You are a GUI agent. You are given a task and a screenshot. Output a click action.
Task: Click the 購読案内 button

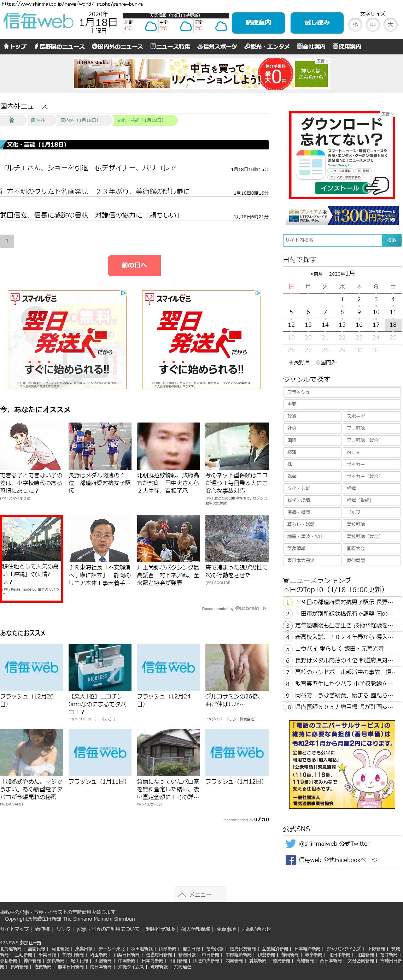point(258,23)
